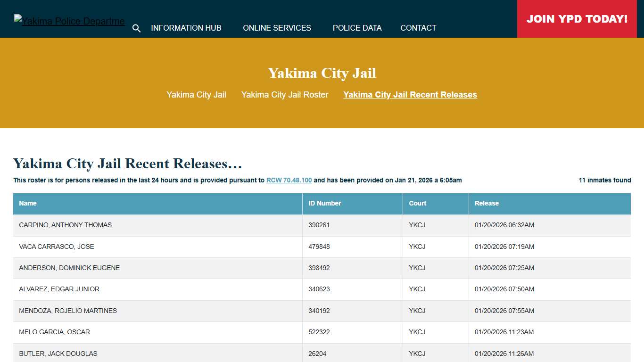Click release time for ALVAREZ, EDGAR JUNIOR
Viewport: 644px width, 362px height.
tap(504, 289)
